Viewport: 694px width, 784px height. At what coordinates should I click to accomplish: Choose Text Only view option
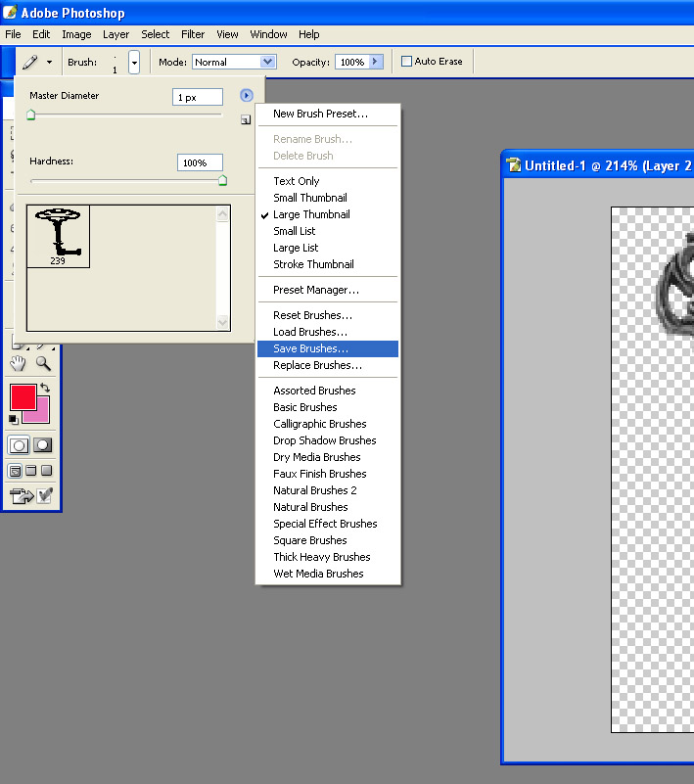click(328, 181)
